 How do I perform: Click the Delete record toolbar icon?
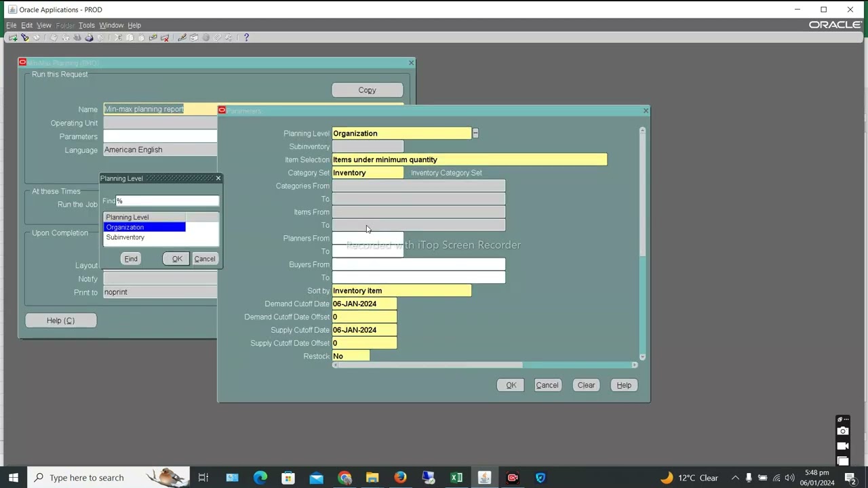(165, 38)
